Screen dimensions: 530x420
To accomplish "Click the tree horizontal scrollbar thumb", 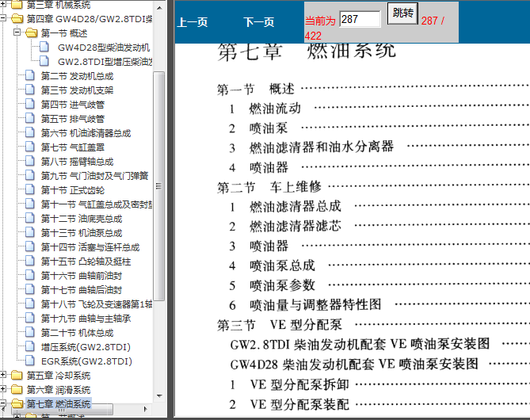I will 62,409.
